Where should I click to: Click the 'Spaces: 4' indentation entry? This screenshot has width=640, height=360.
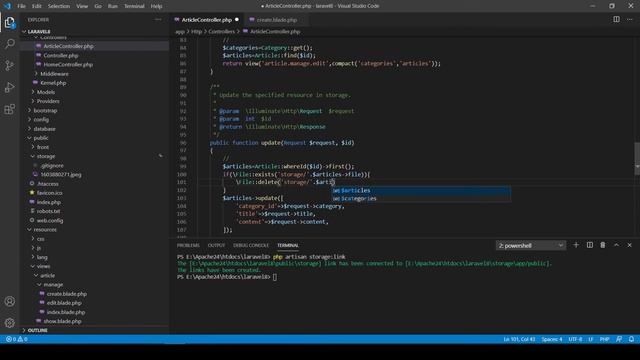tap(552, 339)
